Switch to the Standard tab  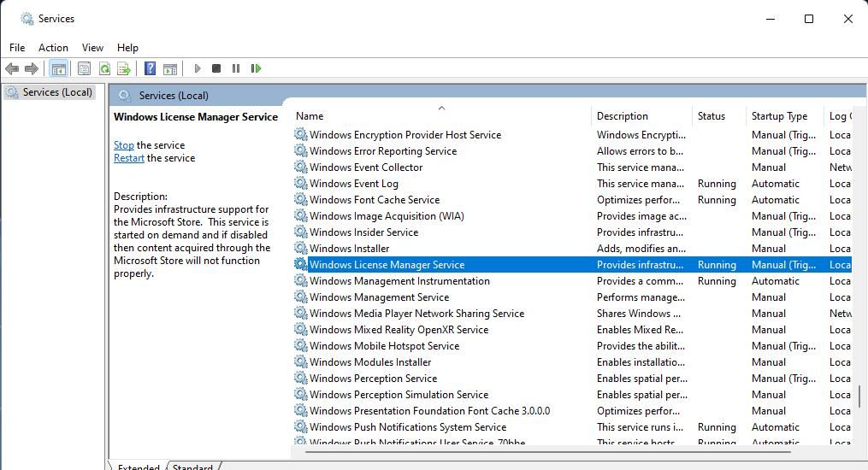pos(192,466)
